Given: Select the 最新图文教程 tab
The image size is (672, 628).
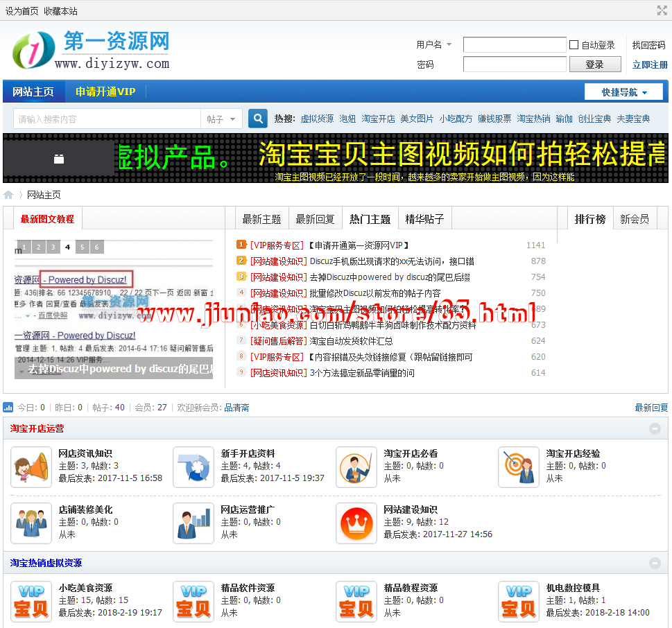Looking at the screenshot, I should click(x=48, y=219).
